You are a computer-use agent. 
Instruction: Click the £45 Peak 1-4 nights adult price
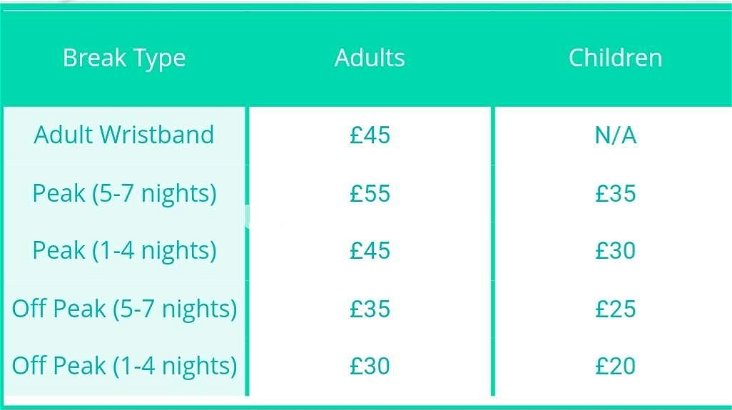(x=370, y=250)
